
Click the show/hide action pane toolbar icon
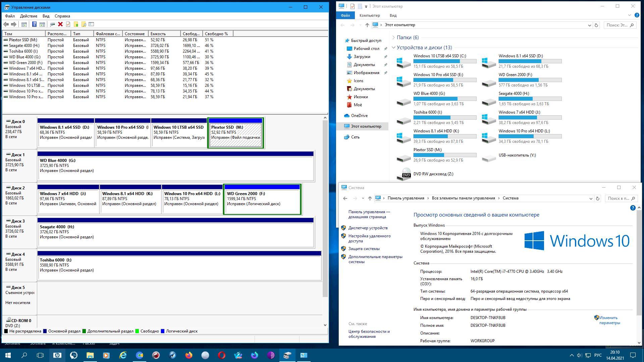[42, 24]
